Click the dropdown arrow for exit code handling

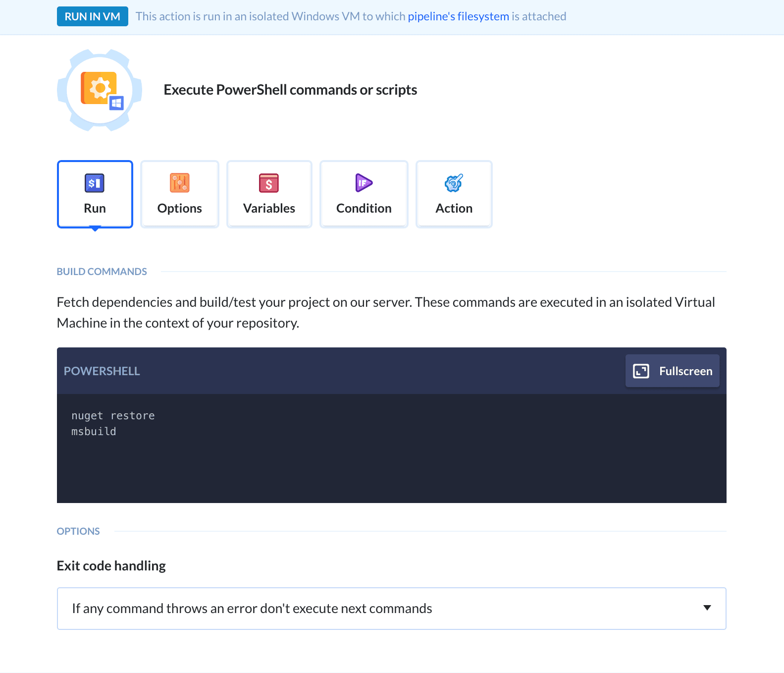pyautogui.click(x=707, y=608)
